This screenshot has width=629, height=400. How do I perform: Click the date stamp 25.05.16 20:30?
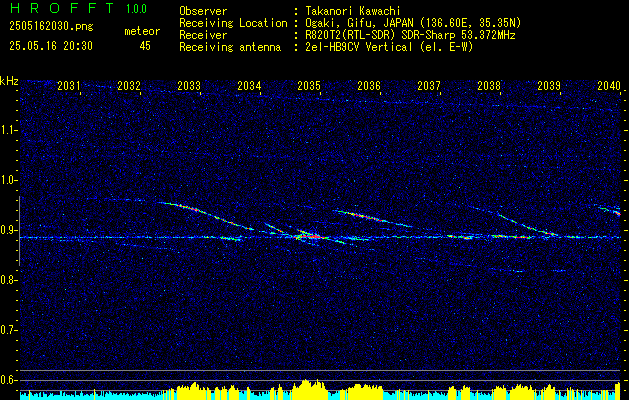pyautogui.click(x=51, y=46)
